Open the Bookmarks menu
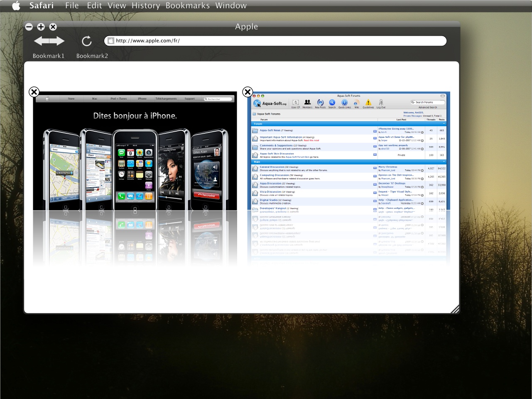532x399 pixels. pos(188,5)
